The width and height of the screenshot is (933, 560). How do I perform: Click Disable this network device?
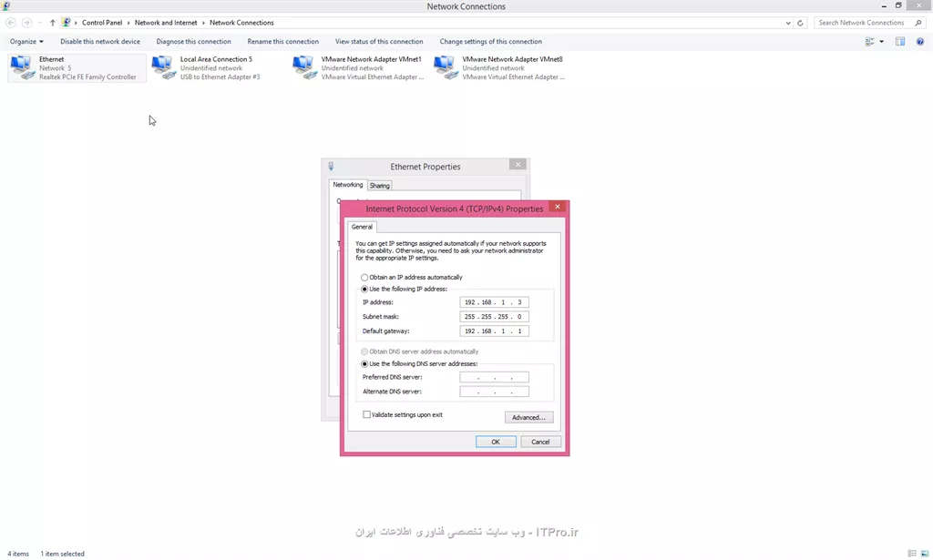click(100, 41)
